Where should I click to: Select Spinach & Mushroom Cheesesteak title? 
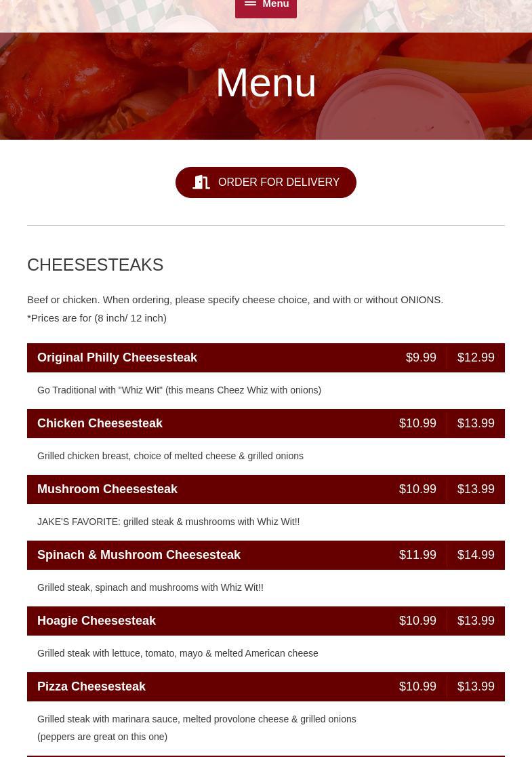coord(138,555)
